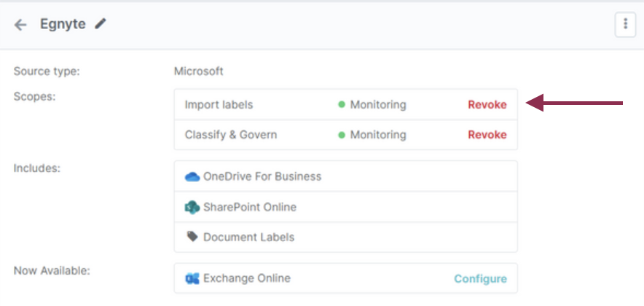The width and height of the screenshot is (644, 306).
Task: Click the Microsoft source type value
Action: coord(198,71)
